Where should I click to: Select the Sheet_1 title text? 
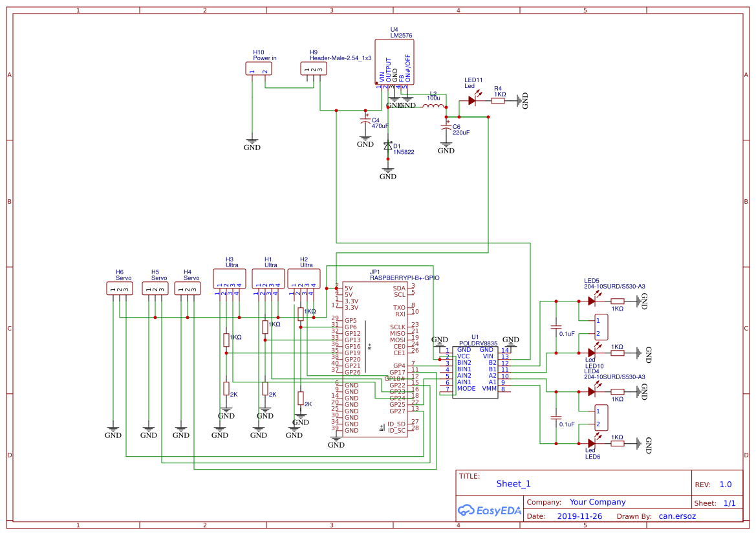click(x=512, y=483)
